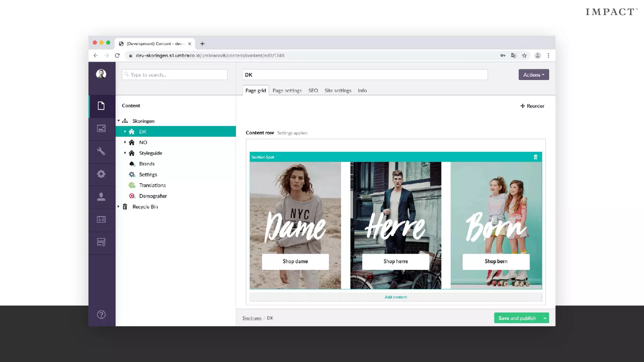The image size is (644, 362).
Task: Open the Members section icon
Action: 101,219
